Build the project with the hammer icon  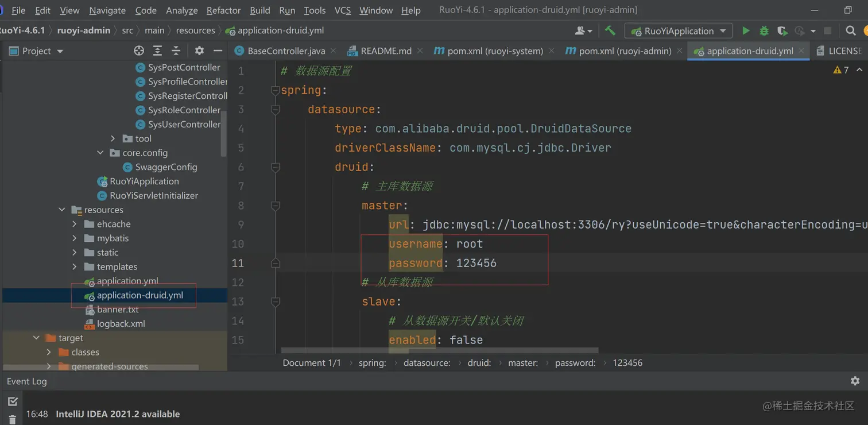coord(610,30)
